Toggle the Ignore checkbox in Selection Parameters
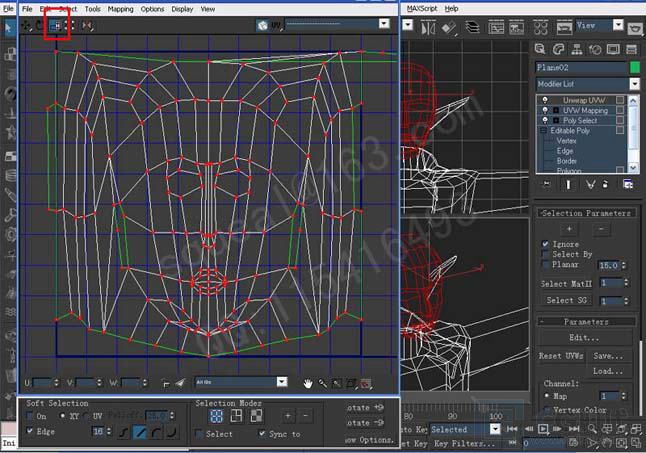Image resolution: width=646 pixels, height=453 pixels. pyautogui.click(x=545, y=244)
